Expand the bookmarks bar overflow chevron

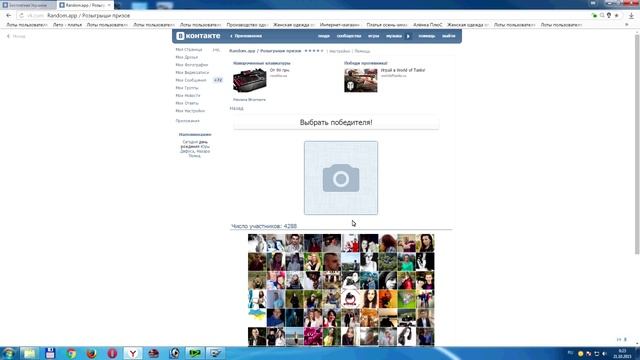(627, 25)
